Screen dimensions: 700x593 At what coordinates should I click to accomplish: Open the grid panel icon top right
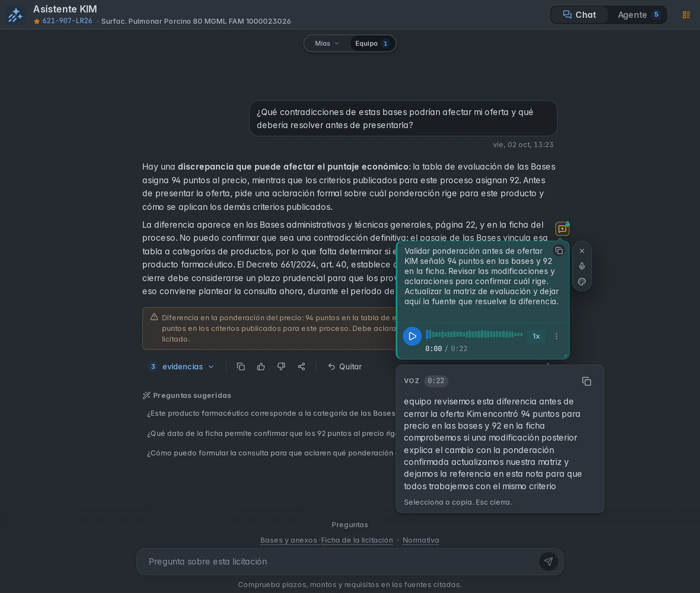point(686,15)
